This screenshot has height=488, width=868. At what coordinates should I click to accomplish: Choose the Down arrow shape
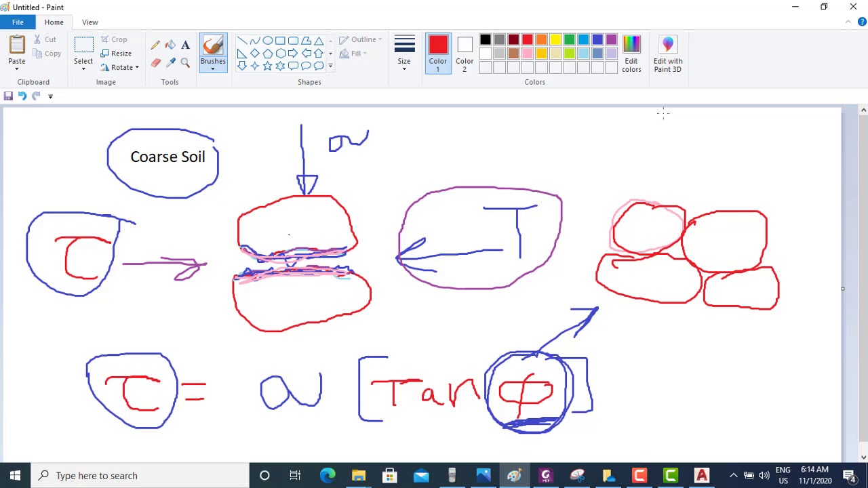coord(242,66)
